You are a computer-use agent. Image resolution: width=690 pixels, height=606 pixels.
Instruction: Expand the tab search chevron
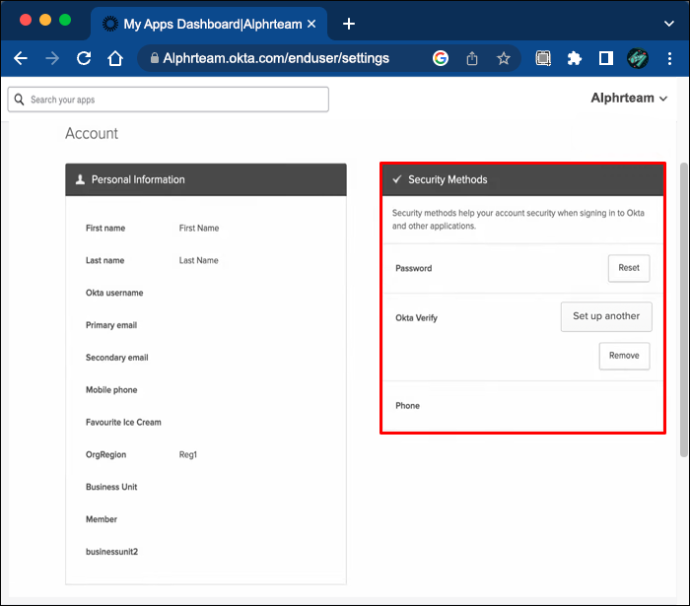tap(669, 23)
